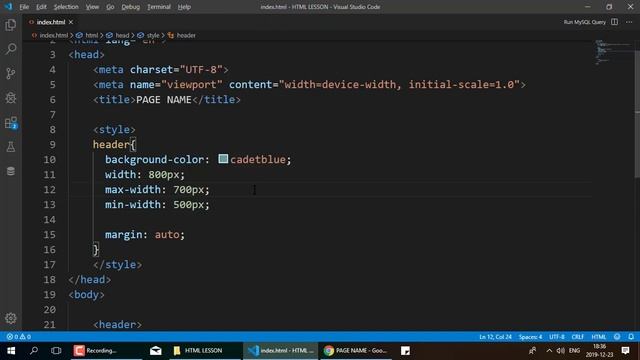
Task: Open the Terminal menu
Action: tap(159, 7)
